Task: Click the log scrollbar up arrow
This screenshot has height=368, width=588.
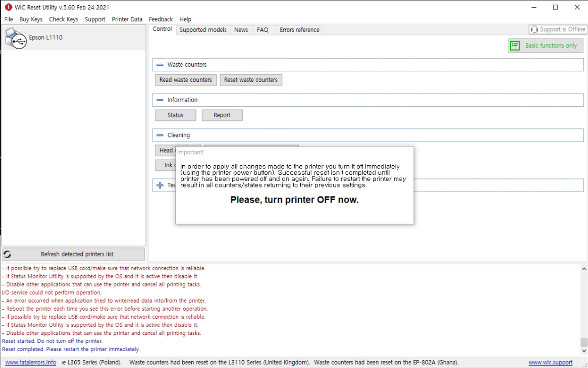Action: point(584,269)
